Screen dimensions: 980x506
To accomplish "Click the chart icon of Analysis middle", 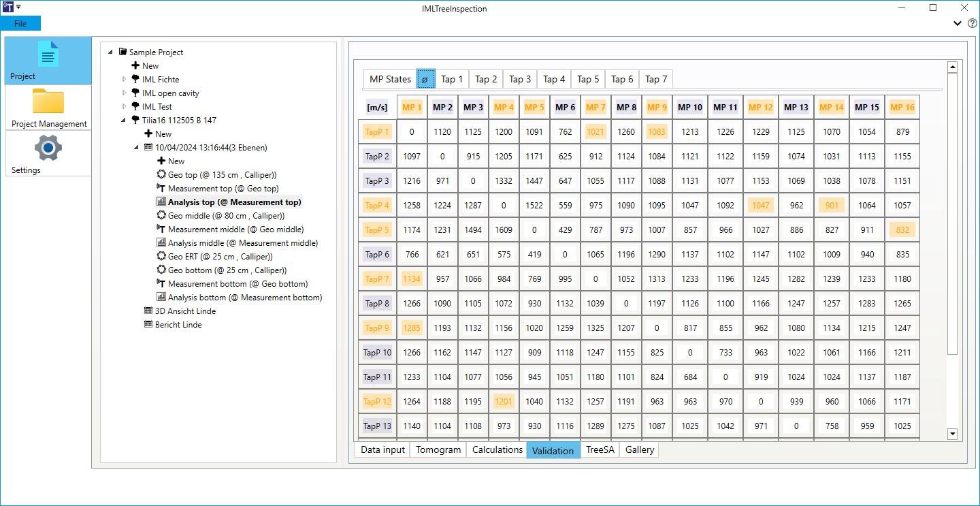I will pyautogui.click(x=161, y=243).
